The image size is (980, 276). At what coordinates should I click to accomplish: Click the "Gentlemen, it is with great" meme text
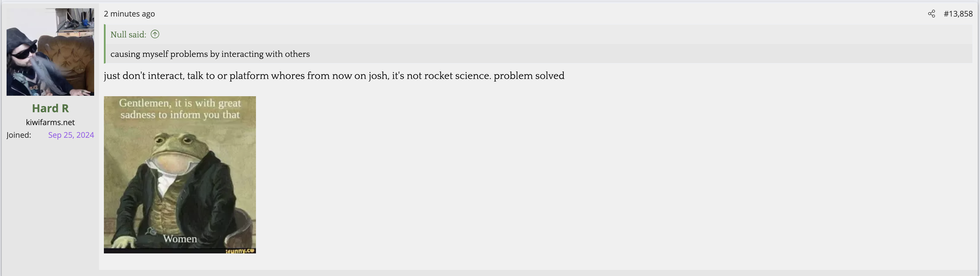[180, 103]
